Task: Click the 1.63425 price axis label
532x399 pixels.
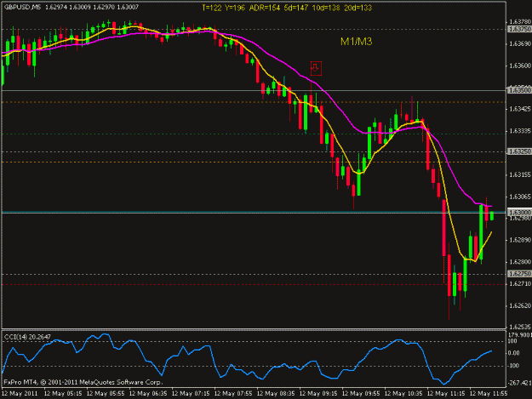Action: click(520, 109)
